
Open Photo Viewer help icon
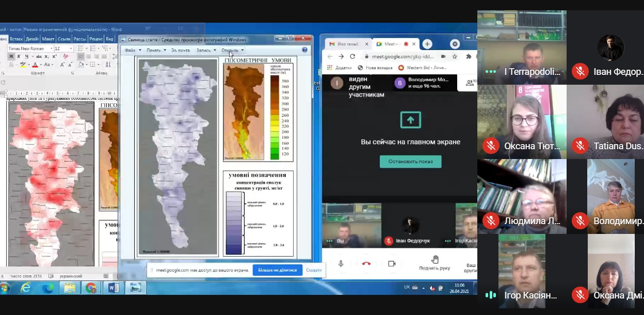(x=304, y=50)
